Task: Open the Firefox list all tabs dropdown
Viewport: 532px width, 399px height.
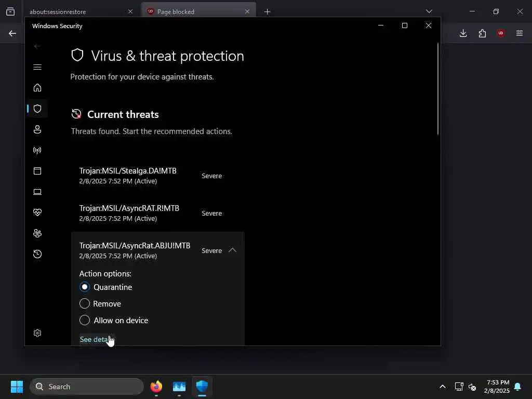Action: pos(429,11)
